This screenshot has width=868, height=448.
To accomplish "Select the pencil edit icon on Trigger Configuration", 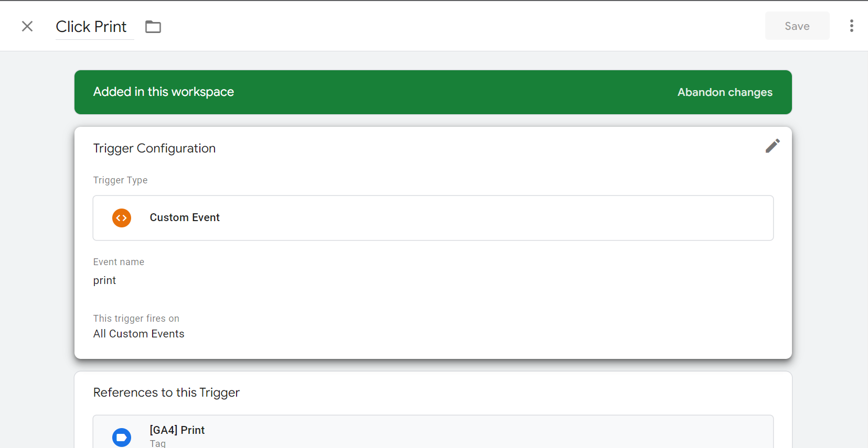I will tap(773, 146).
